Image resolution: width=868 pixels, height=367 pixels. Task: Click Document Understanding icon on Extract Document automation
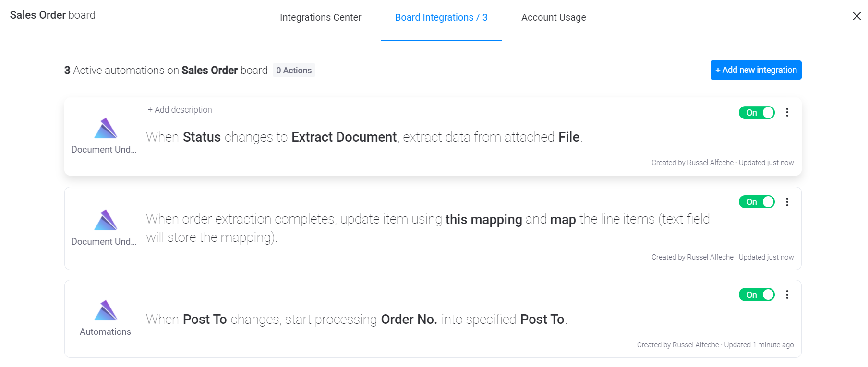tap(106, 128)
